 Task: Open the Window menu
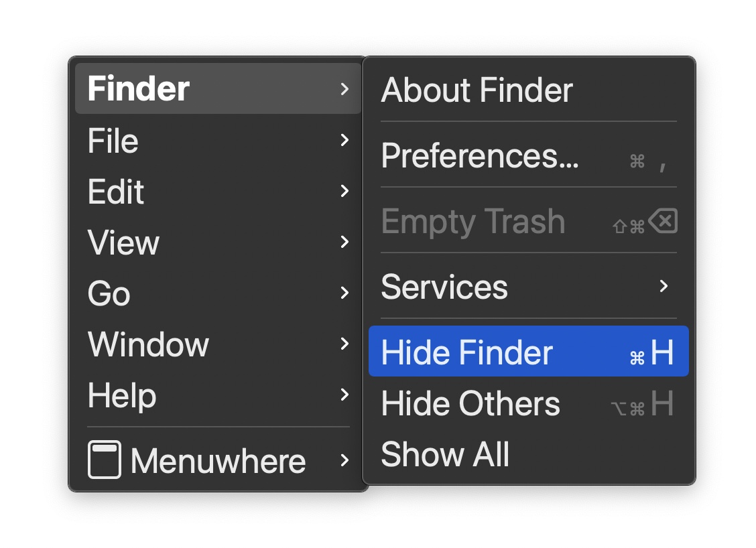coord(148,344)
